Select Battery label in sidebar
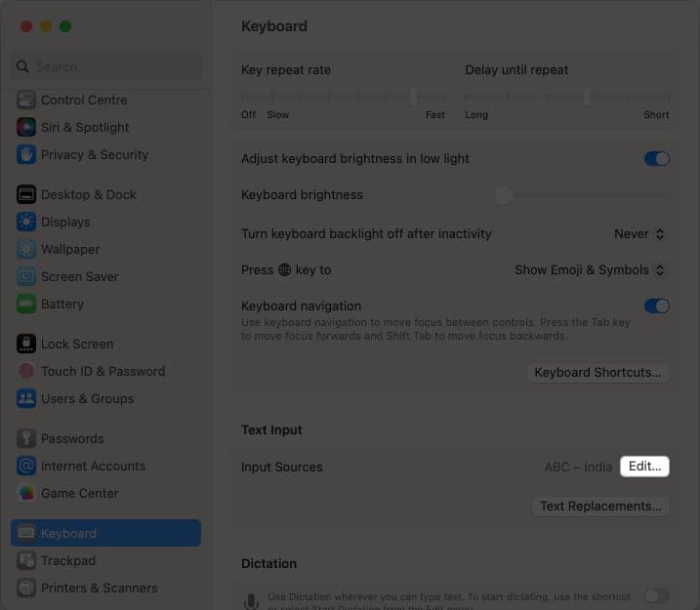Viewport: 700px width, 610px height. 62,304
